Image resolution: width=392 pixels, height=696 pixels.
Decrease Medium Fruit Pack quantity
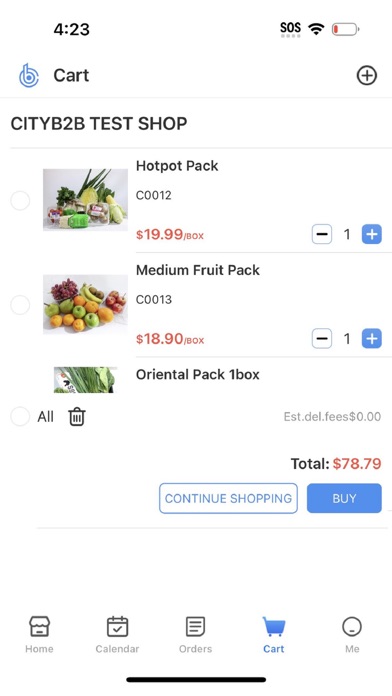(x=322, y=339)
